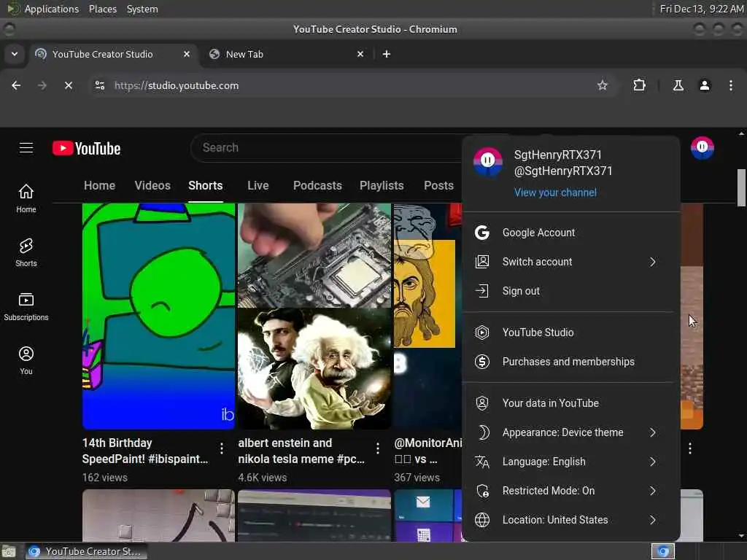This screenshot has width=747, height=560.
Task: Open options for albert enstein meme short
Action: (x=377, y=448)
